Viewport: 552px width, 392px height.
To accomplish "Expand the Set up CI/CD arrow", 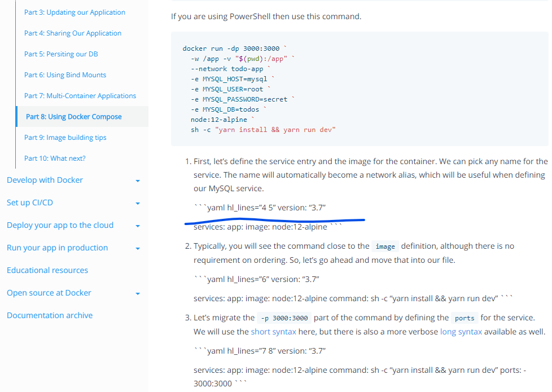I will 138,204.
